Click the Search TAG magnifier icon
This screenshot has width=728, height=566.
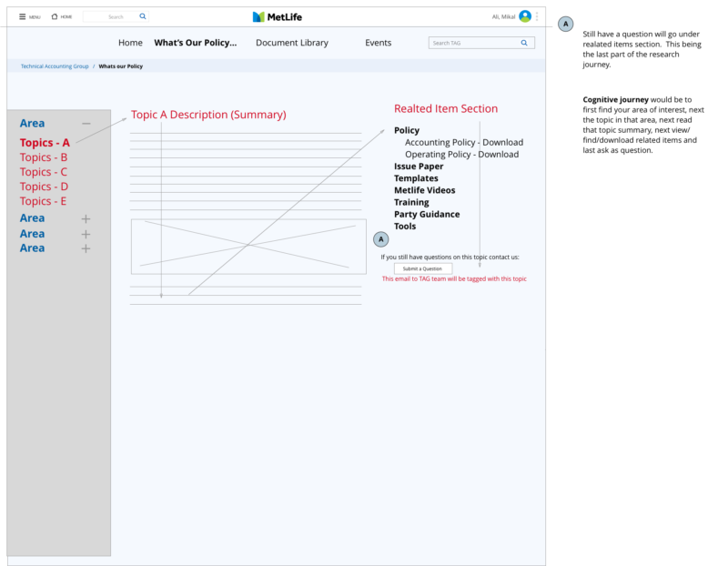point(524,43)
